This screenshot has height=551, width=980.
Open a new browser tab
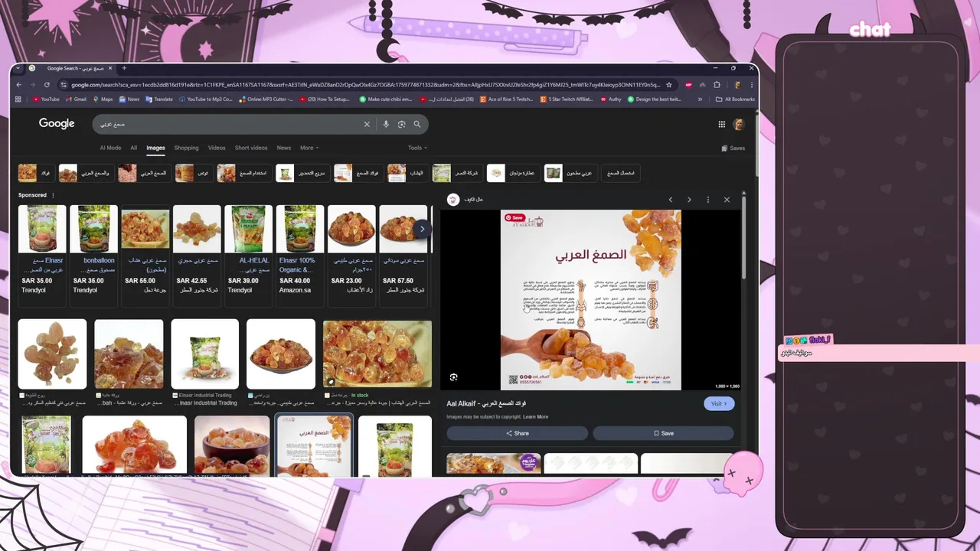click(x=124, y=68)
